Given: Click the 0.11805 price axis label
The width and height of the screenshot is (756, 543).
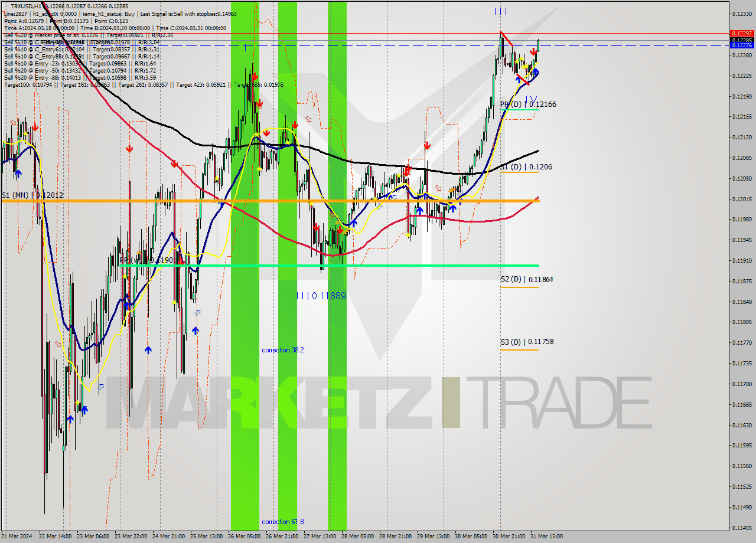Looking at the screenshot, I should coord(741,322).
